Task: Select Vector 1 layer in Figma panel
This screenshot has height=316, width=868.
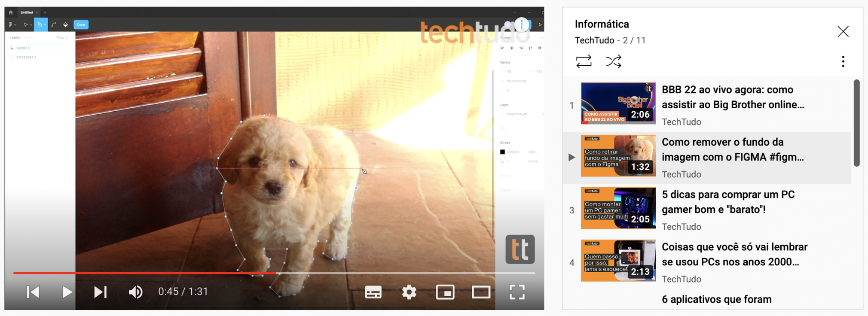Action: (x=23, y=48)
